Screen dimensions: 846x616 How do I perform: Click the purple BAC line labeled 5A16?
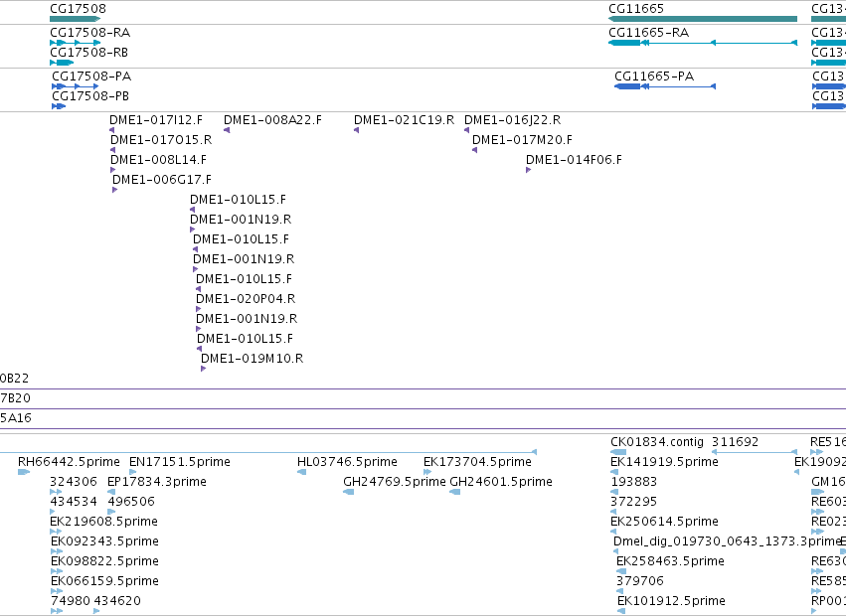(423, 429)
